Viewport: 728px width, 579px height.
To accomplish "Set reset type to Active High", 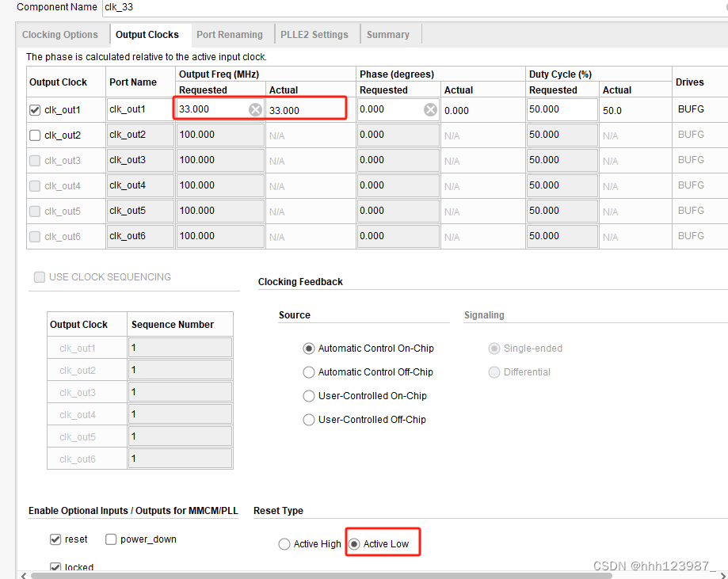I will pyautogui.click(x=284, y=544).
